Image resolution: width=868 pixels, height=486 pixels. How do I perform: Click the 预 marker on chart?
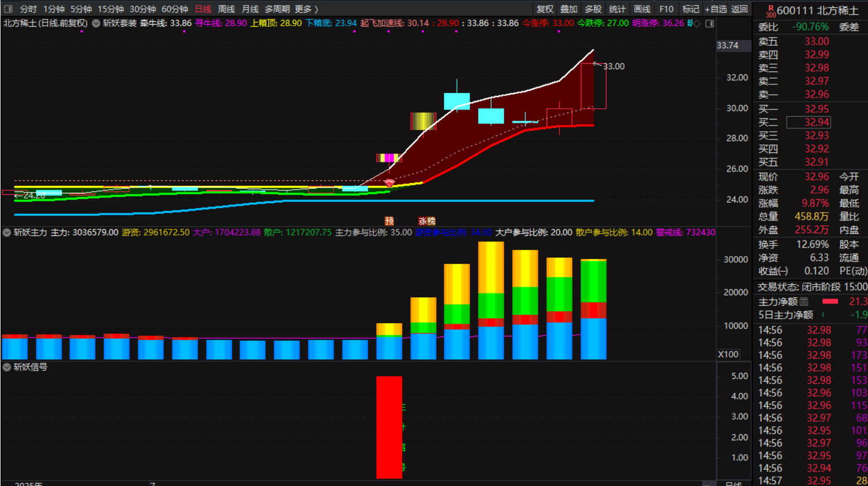[x=389, y=221]
